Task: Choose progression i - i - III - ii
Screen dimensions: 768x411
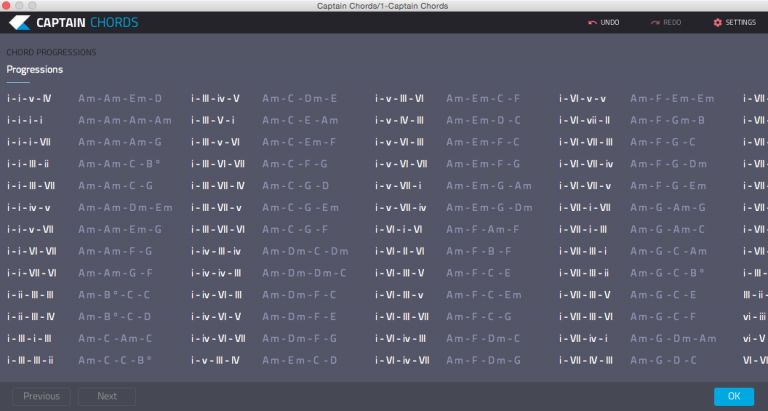Action: pyautogui.click(x=28, y=164)
